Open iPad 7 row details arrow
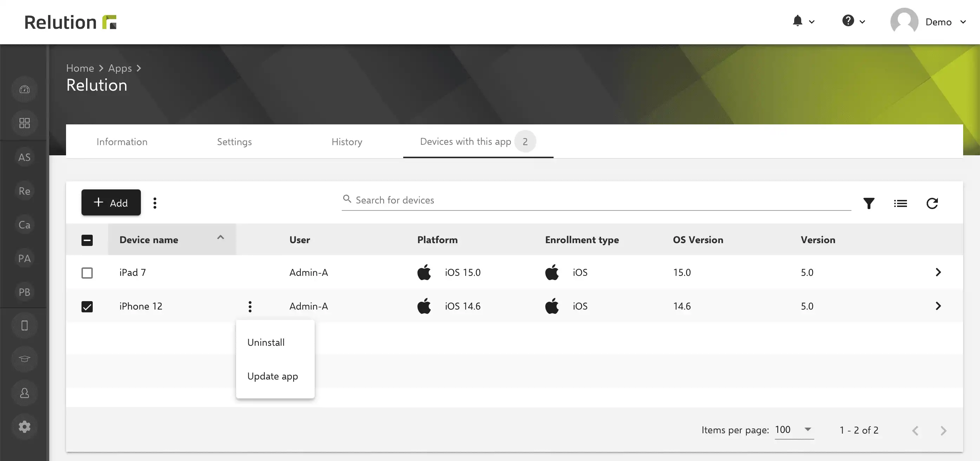The image size is (980, 461). click(938, 272)
